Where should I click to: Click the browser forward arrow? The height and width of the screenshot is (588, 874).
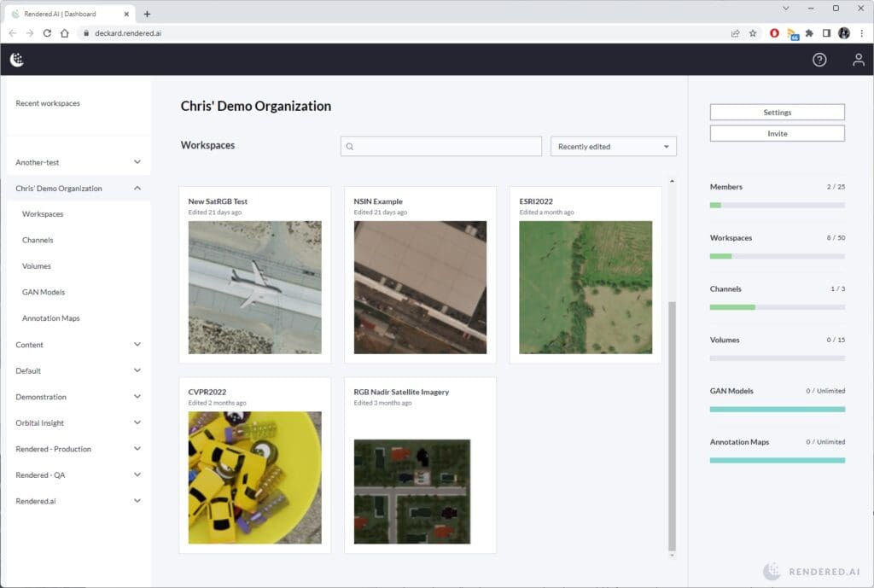tap(30, 33)
